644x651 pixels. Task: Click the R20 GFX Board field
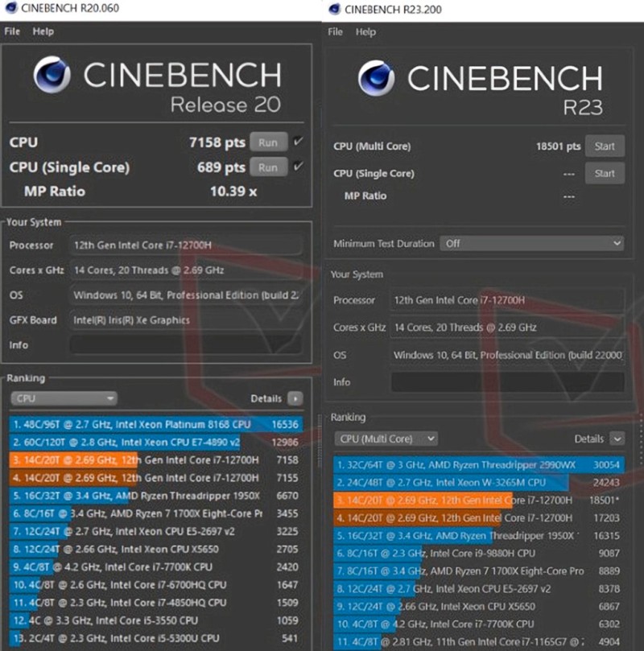tap(186, 320)
